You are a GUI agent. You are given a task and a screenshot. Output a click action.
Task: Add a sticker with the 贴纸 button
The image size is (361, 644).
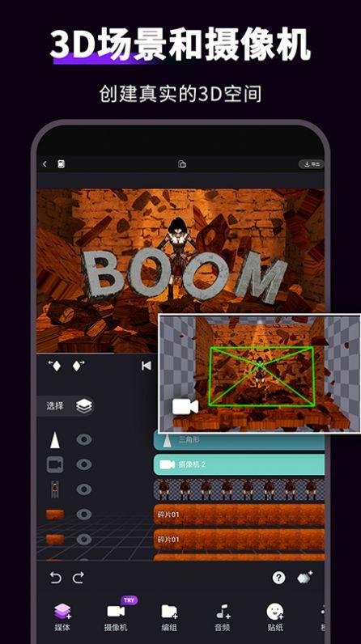[274, 616]
